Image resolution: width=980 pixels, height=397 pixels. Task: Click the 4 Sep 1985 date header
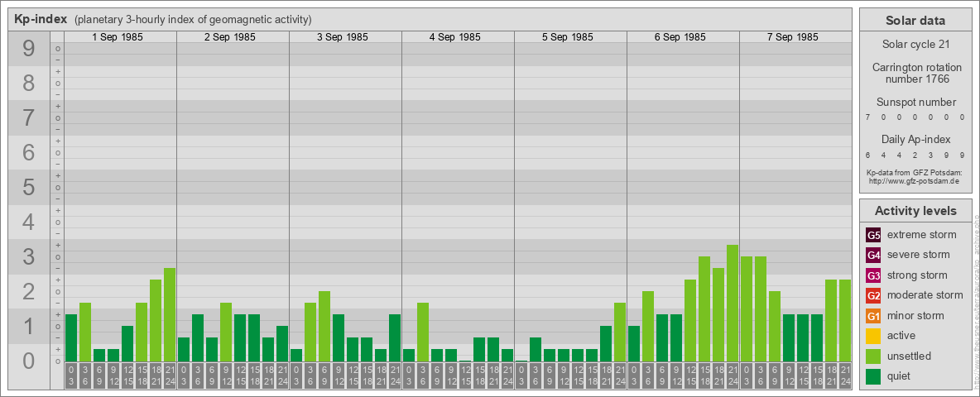pos(455,37)
